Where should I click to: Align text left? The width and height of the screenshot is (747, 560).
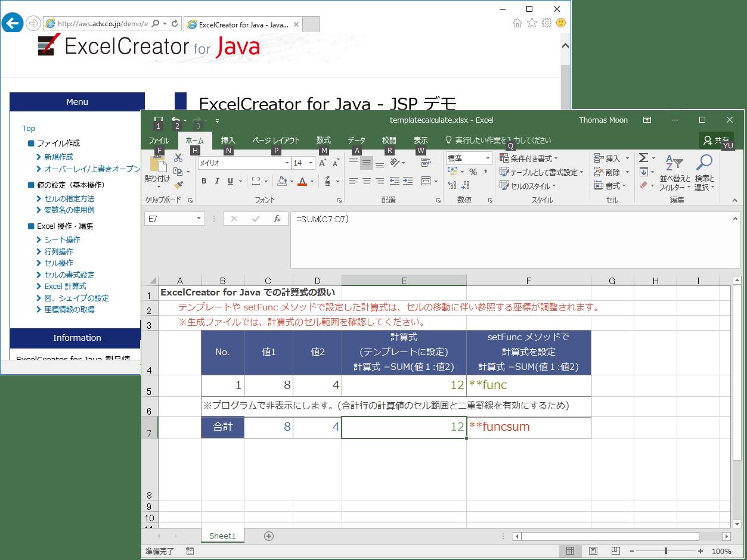point(354,181)
